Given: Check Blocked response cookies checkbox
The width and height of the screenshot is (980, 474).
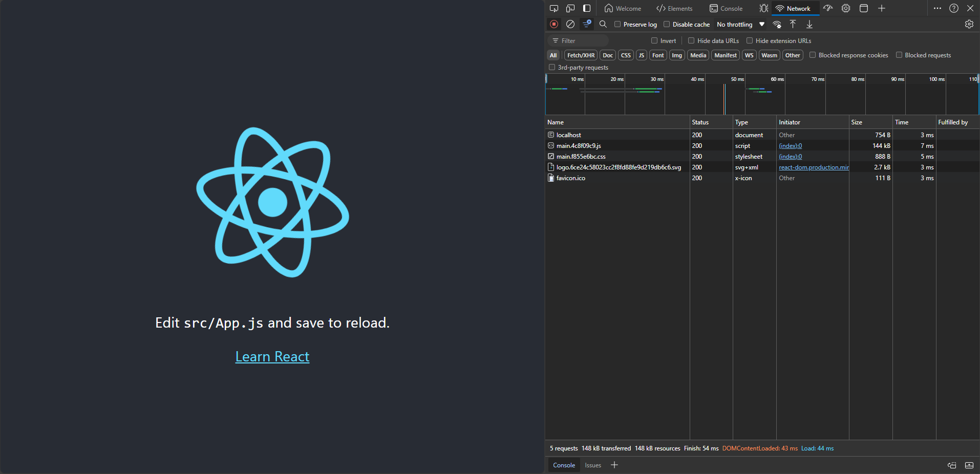Looking at the screenshot, I should [x=813, y=55].
